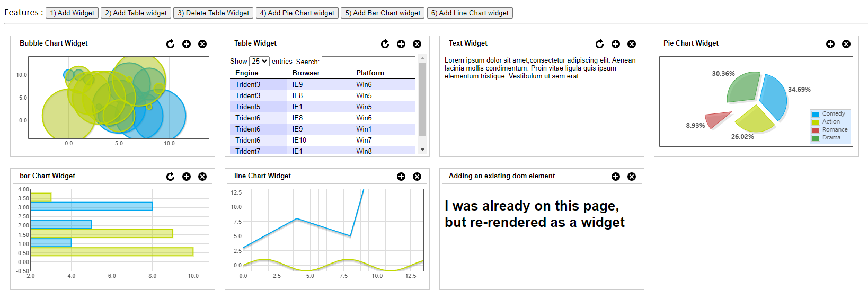
Task: Click plus icon on existing dom element widget
Action: 616,177
